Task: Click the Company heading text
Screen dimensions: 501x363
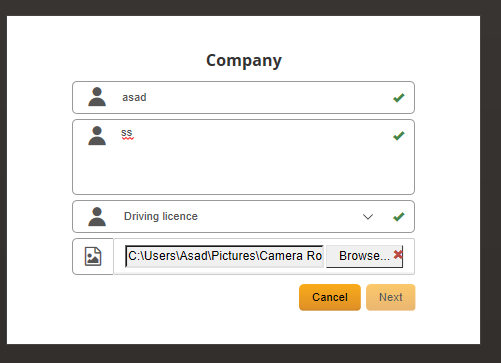Action: [x=244, y=61]
